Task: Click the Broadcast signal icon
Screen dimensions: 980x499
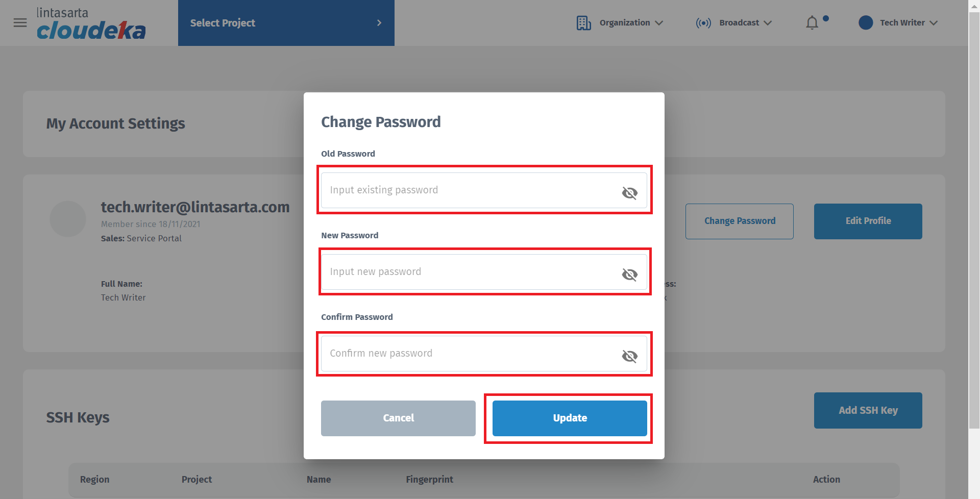Action: pyautogui.click(x=703, y=23)
